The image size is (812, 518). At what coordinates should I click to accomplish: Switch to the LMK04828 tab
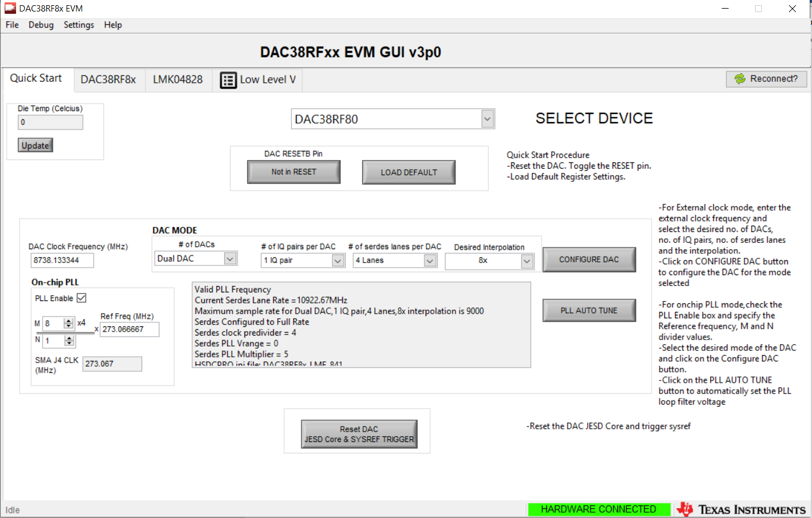(x=178, y=80)
